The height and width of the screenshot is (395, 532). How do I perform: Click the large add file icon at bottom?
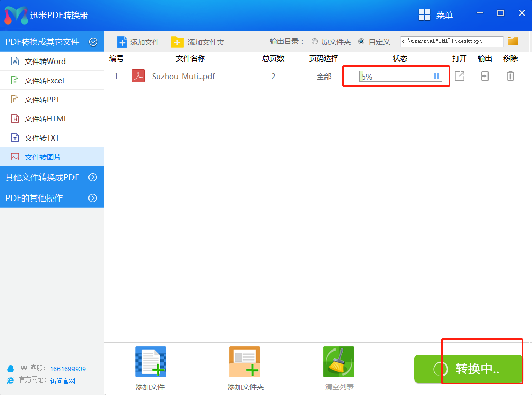coord(150,362)
